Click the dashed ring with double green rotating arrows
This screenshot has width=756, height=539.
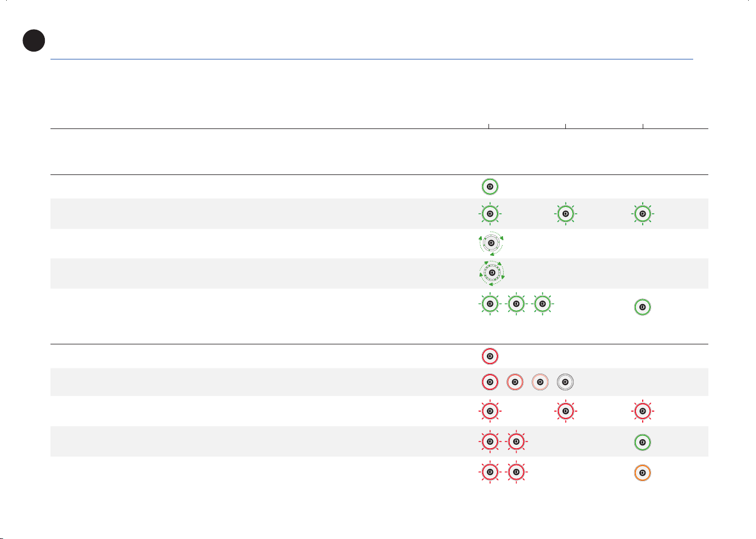click(491, 273)
